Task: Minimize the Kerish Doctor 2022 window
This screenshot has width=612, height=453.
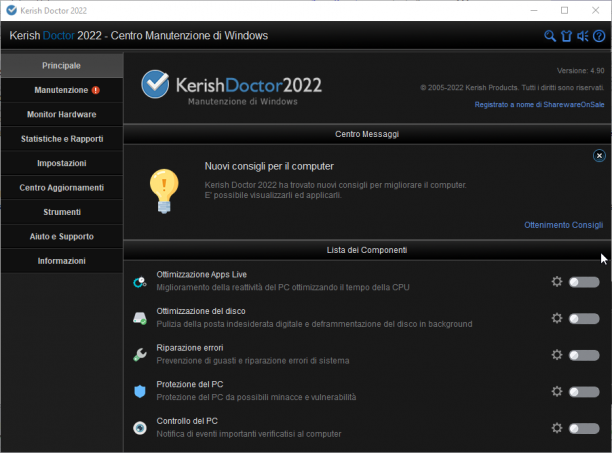Action: pyautogui.click(x=534, y=11)
